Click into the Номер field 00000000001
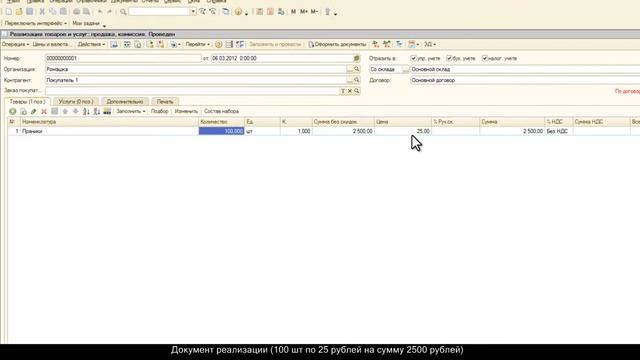 pos(123,58)
